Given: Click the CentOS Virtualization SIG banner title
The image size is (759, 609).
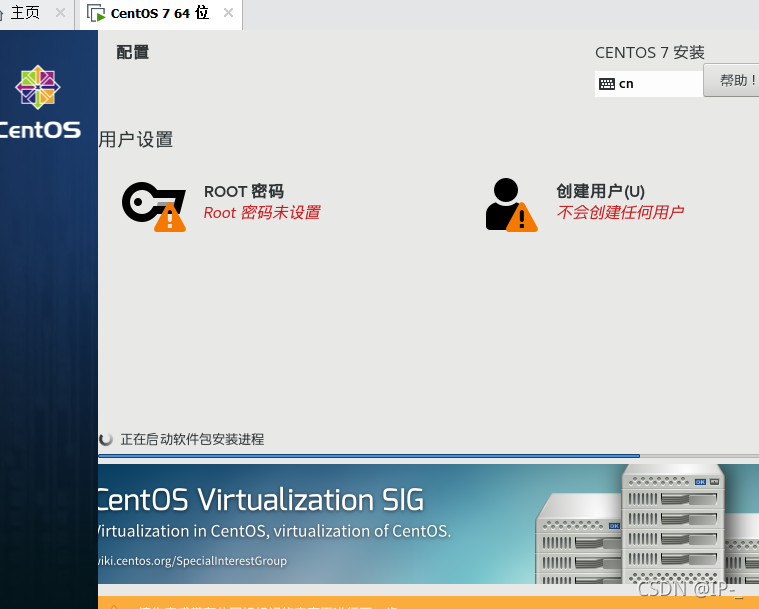Looking at the screenshot, I should [x=261, y=500].
